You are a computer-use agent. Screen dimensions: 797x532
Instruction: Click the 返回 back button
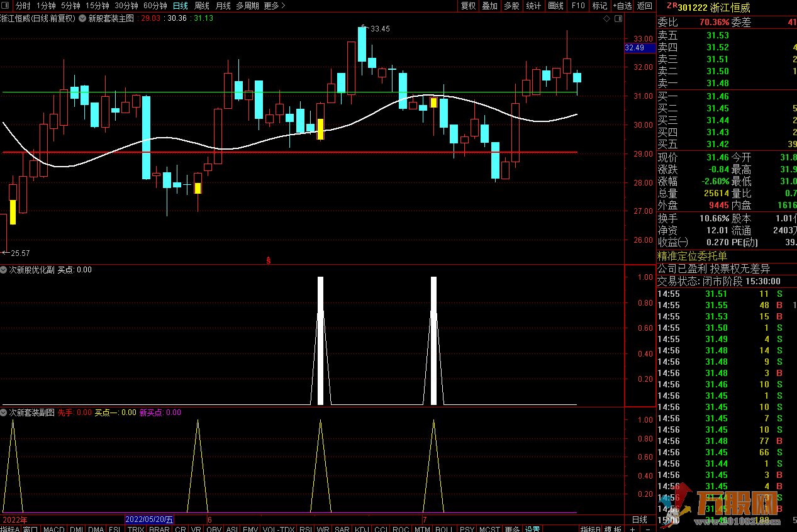pyautogui.click(x=645, y=6)
